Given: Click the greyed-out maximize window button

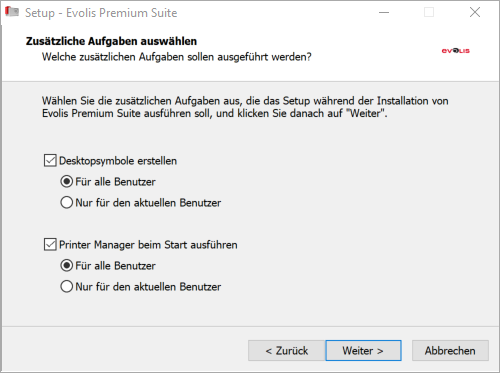Looking at the screenshot, I should pos(429,13).
